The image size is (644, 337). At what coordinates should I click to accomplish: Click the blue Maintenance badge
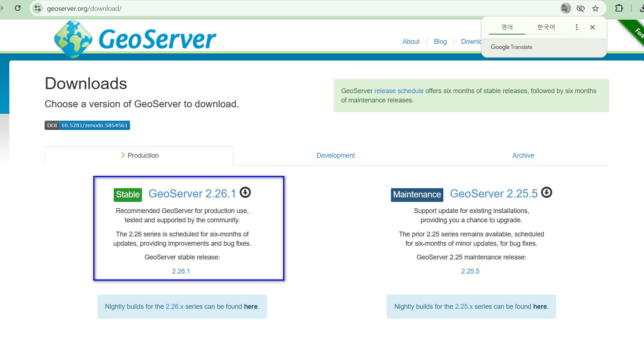pyautogui.click(x=417, y=195)
